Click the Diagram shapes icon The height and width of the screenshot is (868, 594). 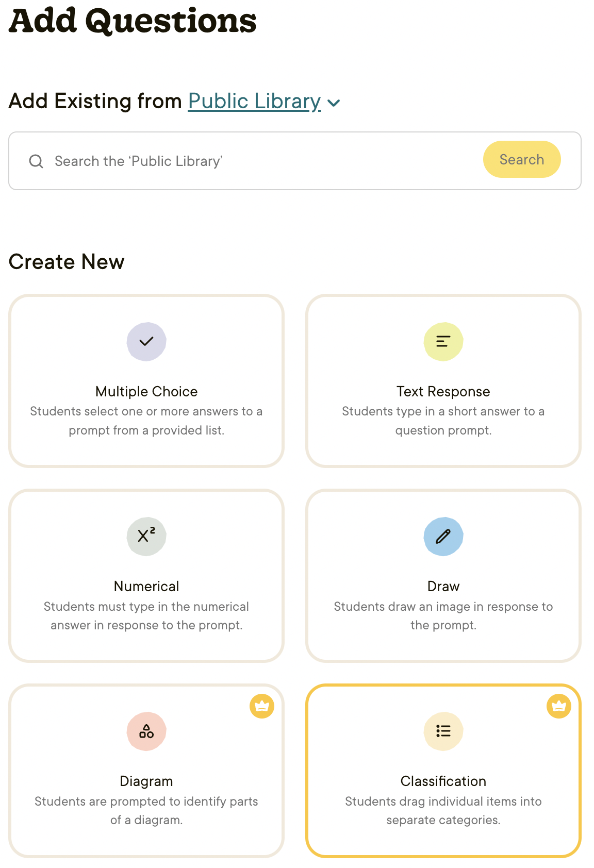pos(146,731)
